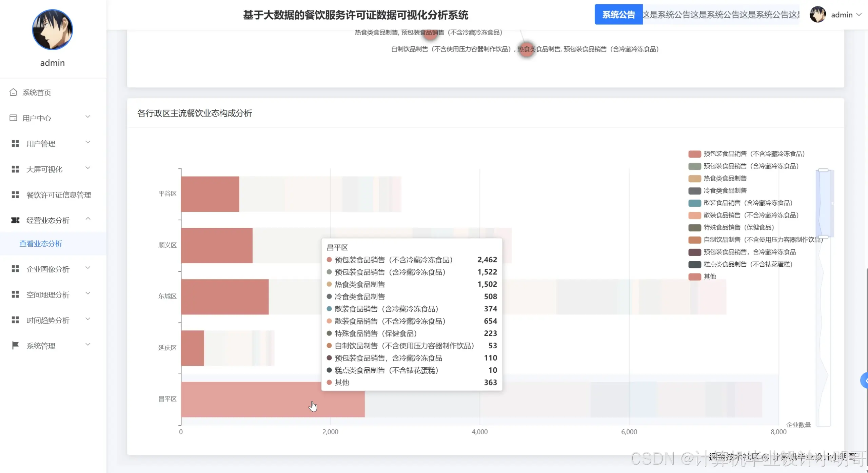Click the 系统管理 flag icon
This screenshot has height=473, width=868.
(15, 345)
